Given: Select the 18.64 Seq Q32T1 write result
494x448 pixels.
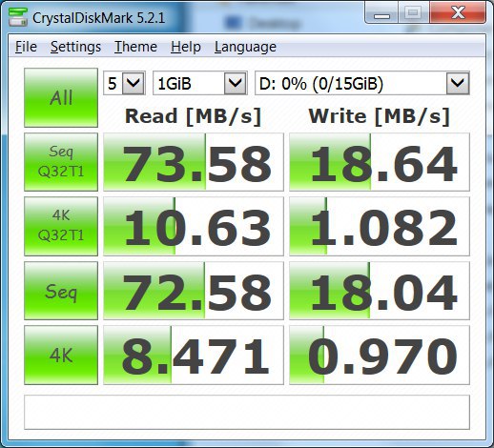Looking at the screenshot, I should coord(380,162).
